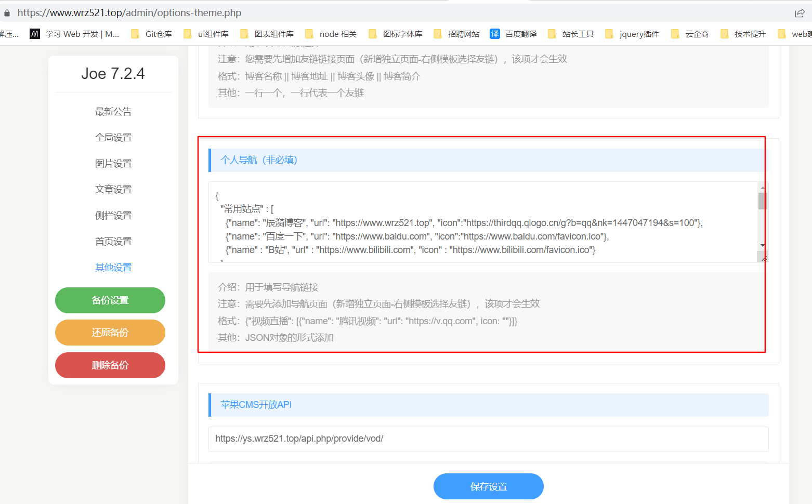
Task: Click the line 其他：JSON对象的形式添加
Action: click(x=276, y=338)
